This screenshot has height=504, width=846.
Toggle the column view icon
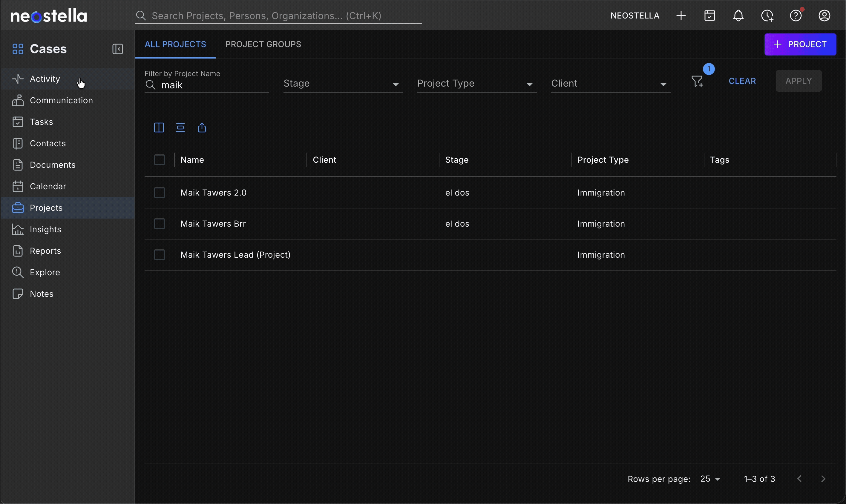point(159,128)
